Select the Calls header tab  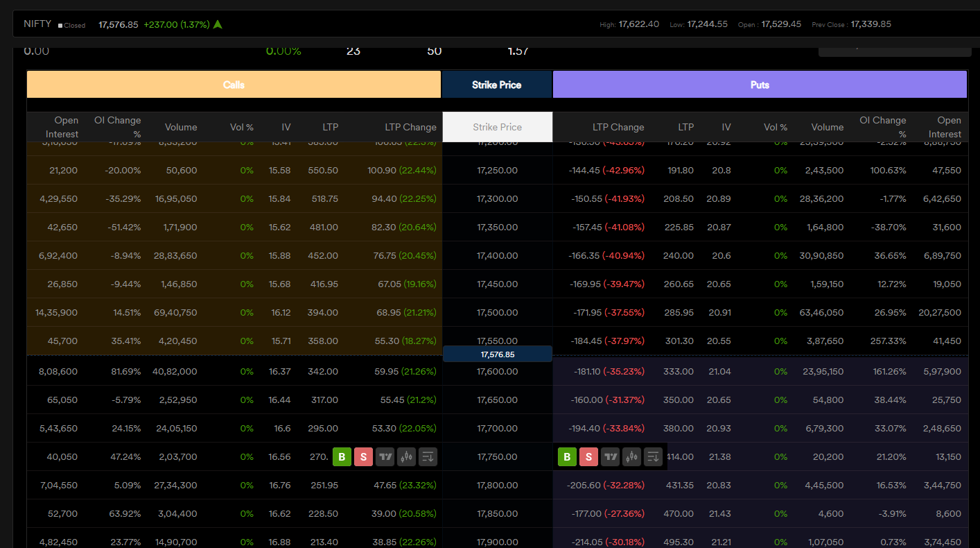click(x=234, y=85)
